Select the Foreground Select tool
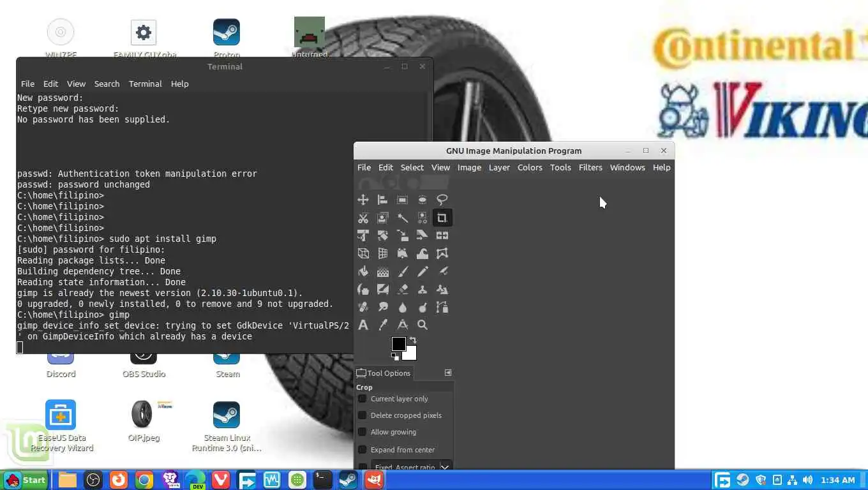This screenshot has width=868, height=490. click(383, 218)
